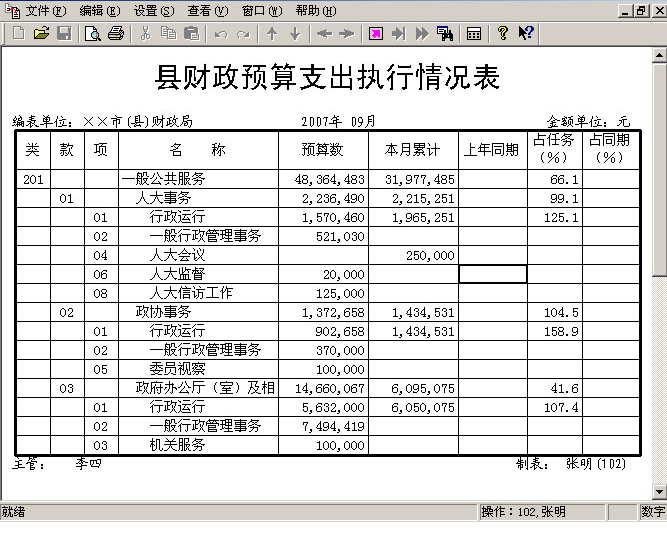Click the 占任务(%) column header
Image resolution: width=667 pixels, height=540 pixels.
(554, 149)
